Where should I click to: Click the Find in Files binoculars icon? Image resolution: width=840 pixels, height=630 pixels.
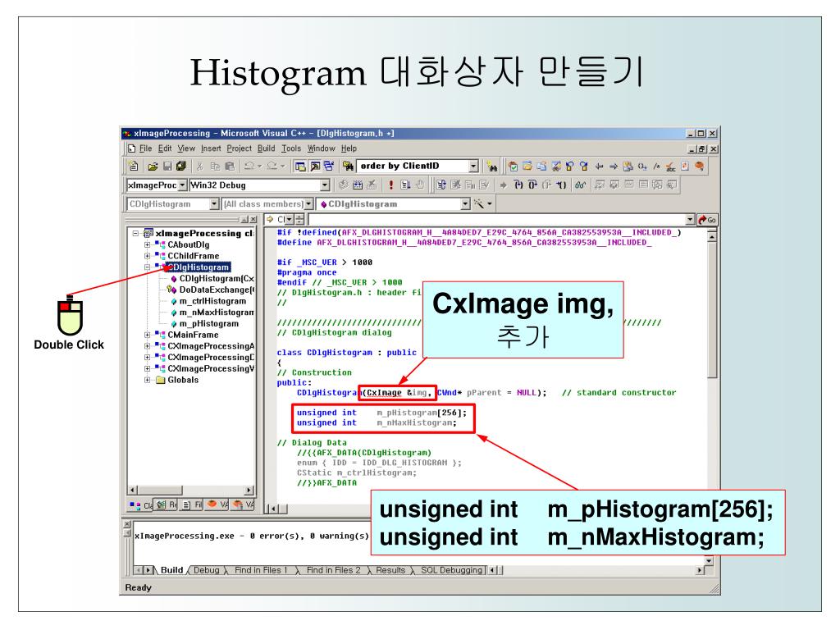click(x=348, y=167)
